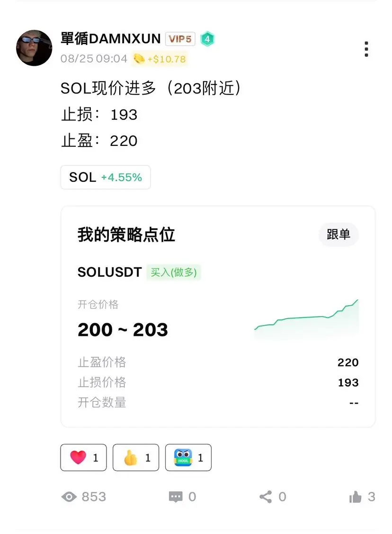Open the 單循DAMNXUN username link
Image resolution: width=392 pixels, height=534 pixels.
(111, 38)
